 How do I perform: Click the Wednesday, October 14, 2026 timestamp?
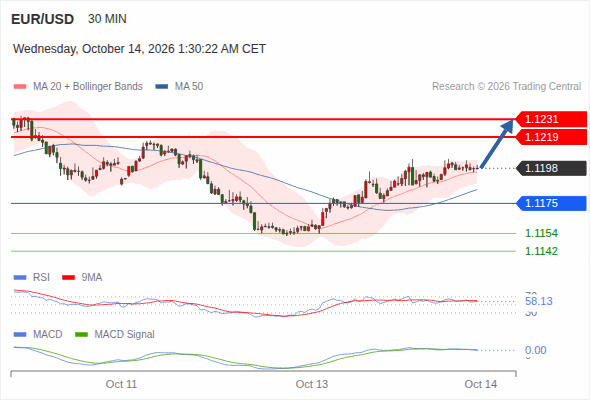(x=139, y=49)
